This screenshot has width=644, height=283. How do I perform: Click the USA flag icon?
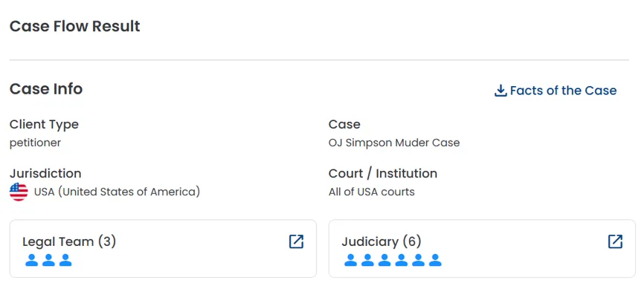(x=19, y=192)
